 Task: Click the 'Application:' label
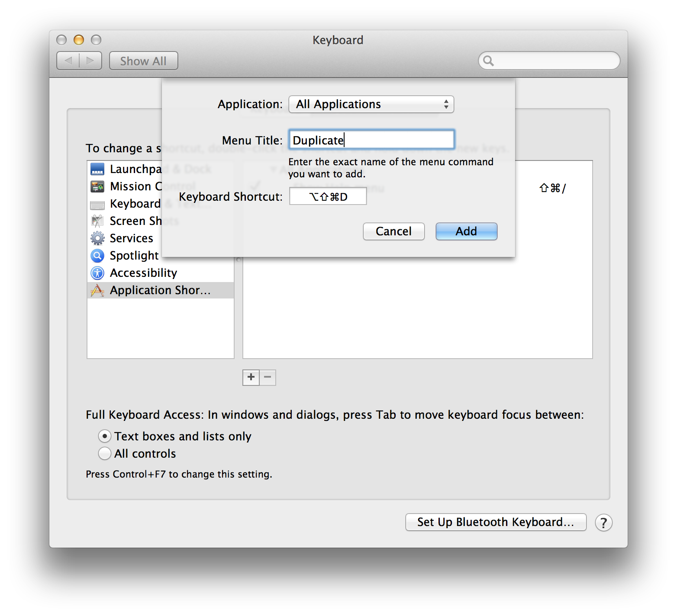coord(250,104)
